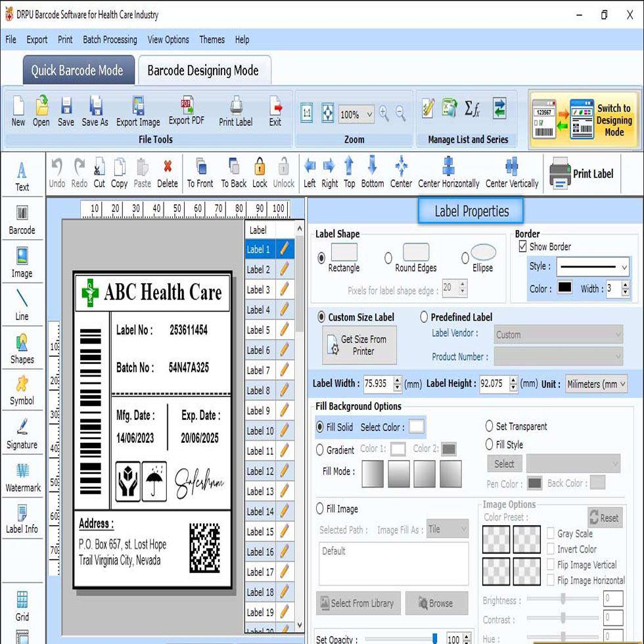Screen dimensions: 644x644
Task: Toggle the Show Border checkbox
Action: point(523,246)
